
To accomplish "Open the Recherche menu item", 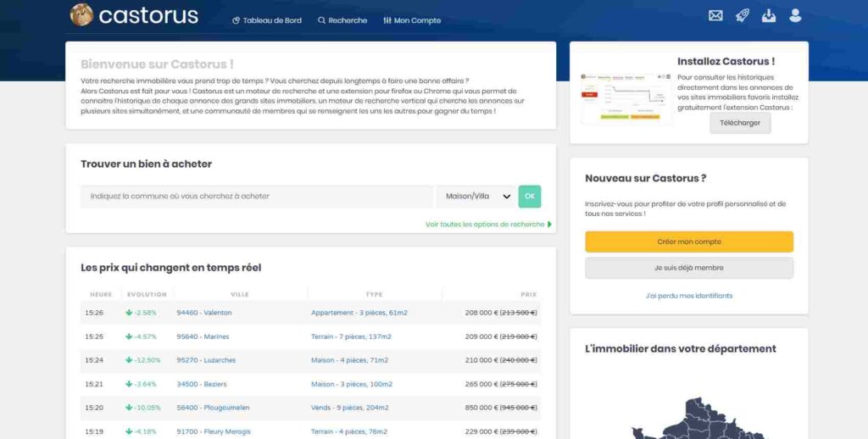I will [342, 20].
